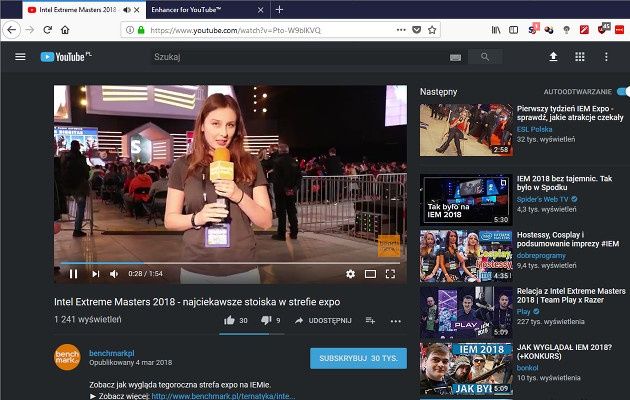Image resolution: width=630 pixels, height=400 pixels.
Task: Switch to theater mode
Action: click(x=370, y=274)
